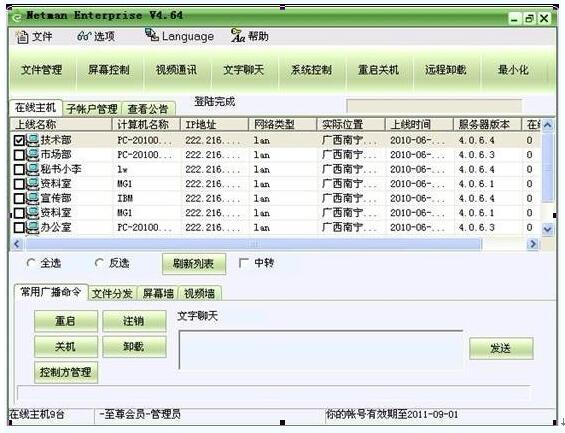This screenshot has width=565, height=433.
Task: Enable the 中转 checkbox
Action: point(244,263)
